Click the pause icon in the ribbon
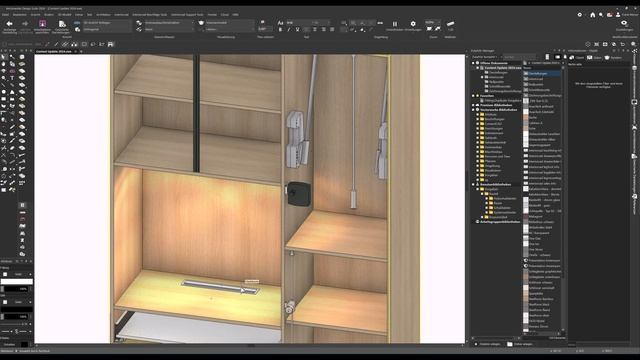 pyautogui.click(x=395, y=24)
